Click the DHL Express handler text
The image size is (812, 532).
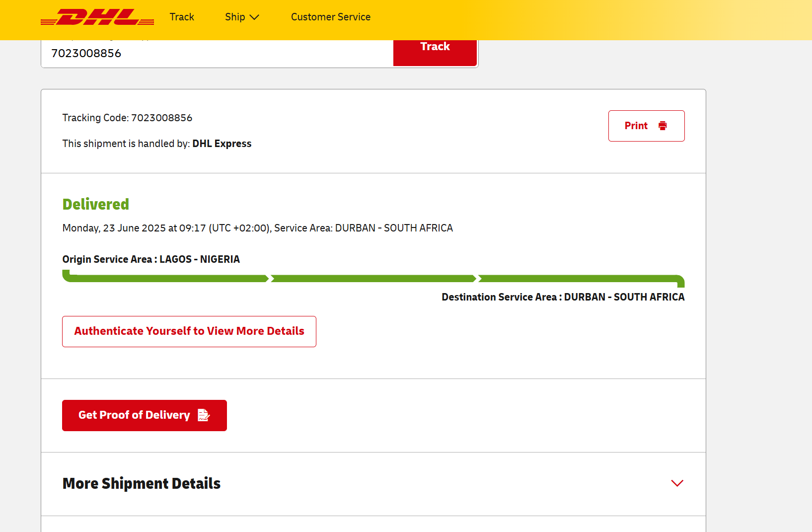222,144
